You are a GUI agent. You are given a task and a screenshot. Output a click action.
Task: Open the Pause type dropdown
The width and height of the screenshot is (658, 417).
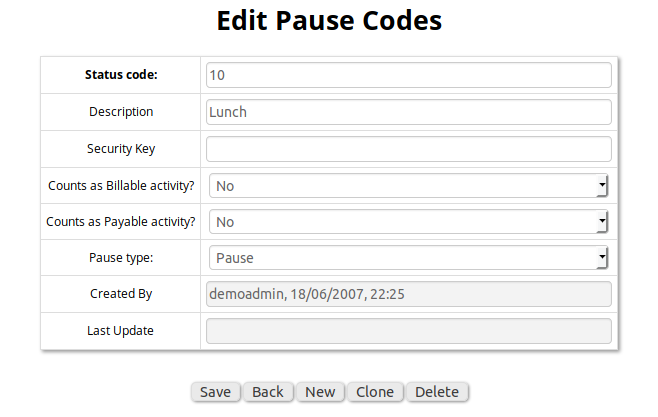[x=408, y=258]
